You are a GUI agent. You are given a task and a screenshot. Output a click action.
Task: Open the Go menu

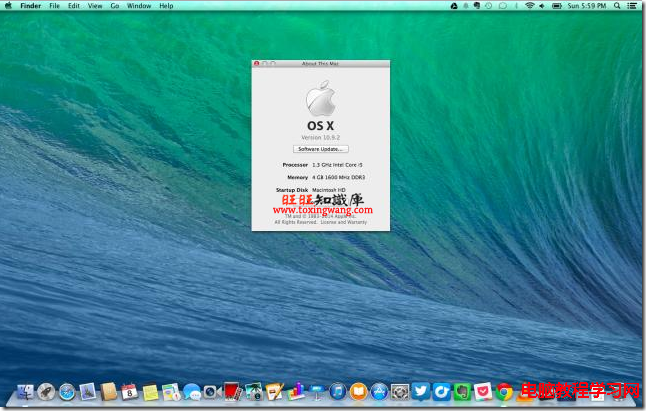coord(115,6)
